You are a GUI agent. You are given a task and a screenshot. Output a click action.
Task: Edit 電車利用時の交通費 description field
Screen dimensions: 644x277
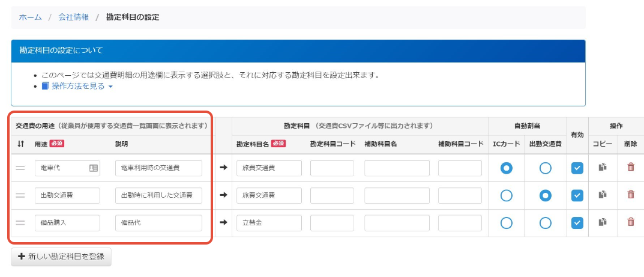158,168
